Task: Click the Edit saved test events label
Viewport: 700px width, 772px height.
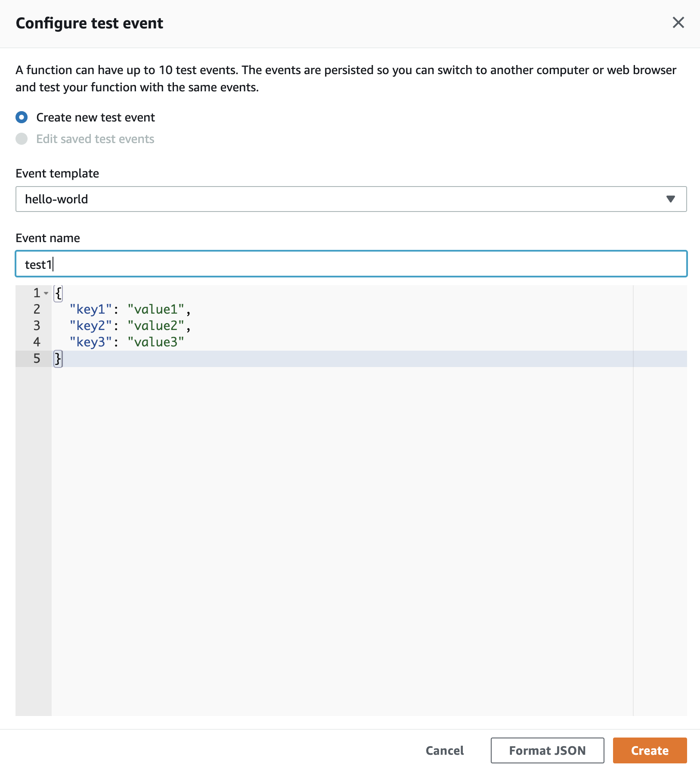Action: point(95,139)
